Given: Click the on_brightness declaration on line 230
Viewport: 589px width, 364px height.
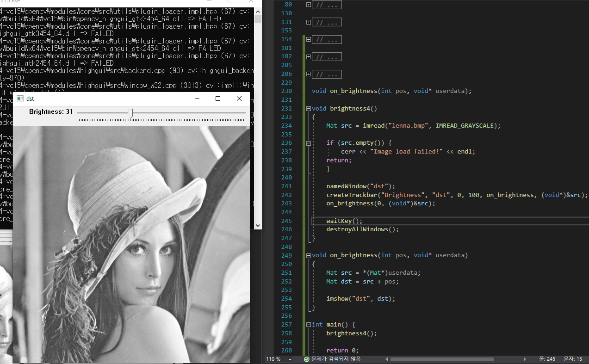Looking at the screenshot, I should (392, 91).
